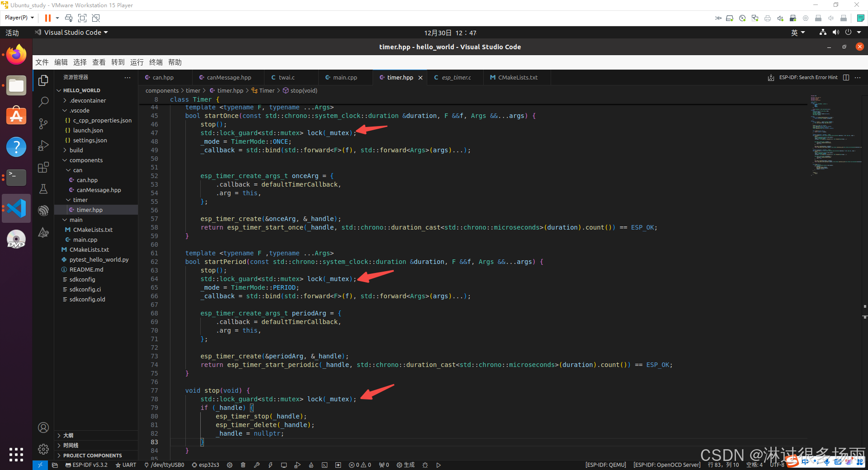The image size is (868, 470).
Task: Open the 编辑 menu
Action: click(x=61, y=62)
